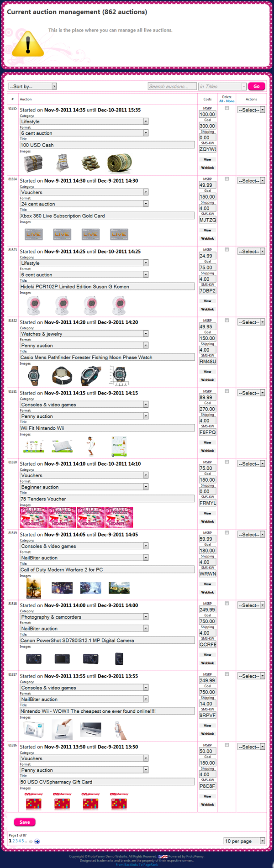Open Weblink for Canon PowerShot auction
The width and height of the screenshot is (274, 868).
pyautogui.click(x=208, y=663)
